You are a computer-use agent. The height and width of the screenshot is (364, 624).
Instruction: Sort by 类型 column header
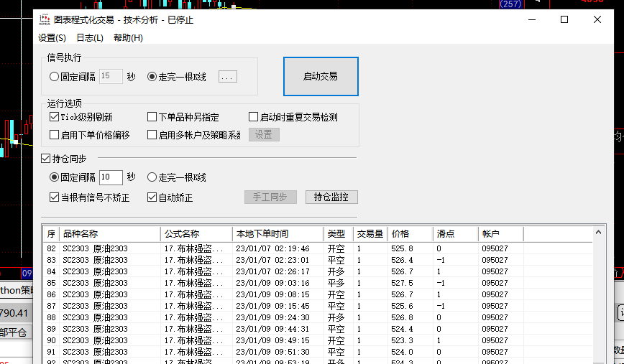pos(339,233)
